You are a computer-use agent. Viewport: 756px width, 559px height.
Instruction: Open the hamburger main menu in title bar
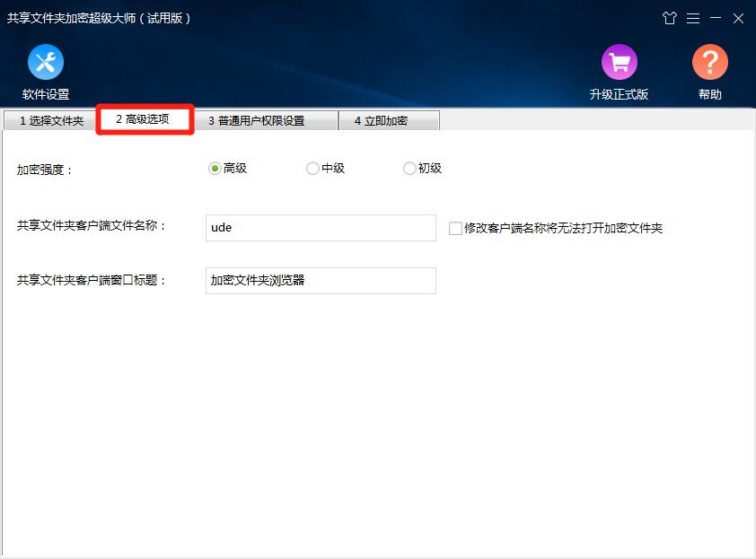tap(693, 17)
